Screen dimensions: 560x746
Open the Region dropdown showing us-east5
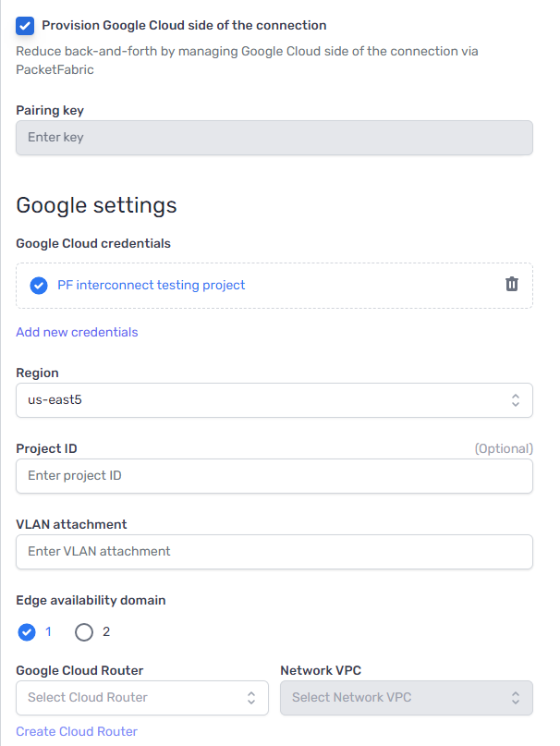pyautogui.click(x=274, y=400)
